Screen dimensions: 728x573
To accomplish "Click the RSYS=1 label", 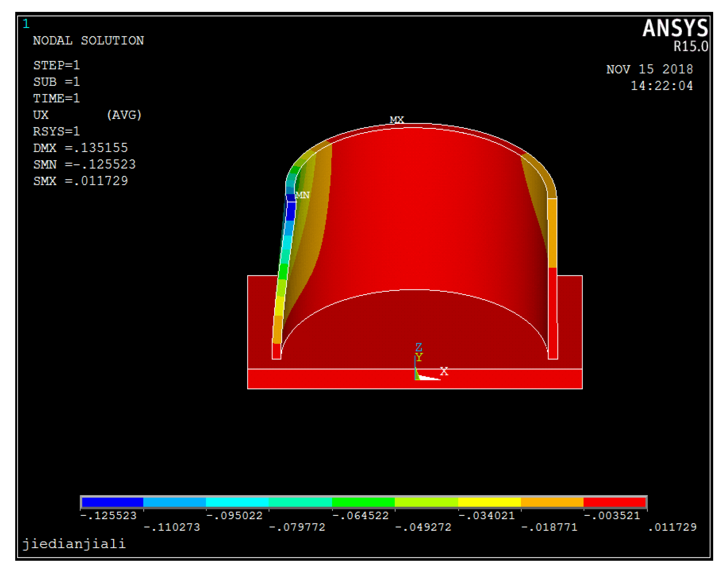I will (x=56, y=131).
